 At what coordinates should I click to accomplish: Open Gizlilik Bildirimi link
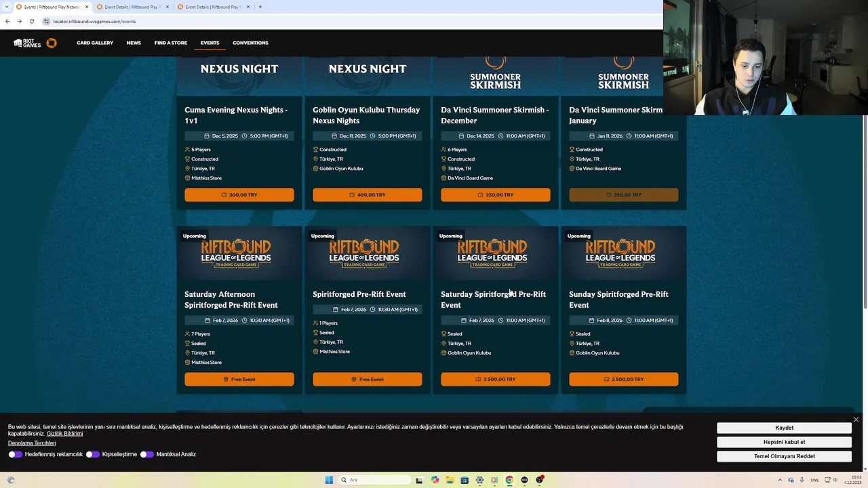[64, 434]
